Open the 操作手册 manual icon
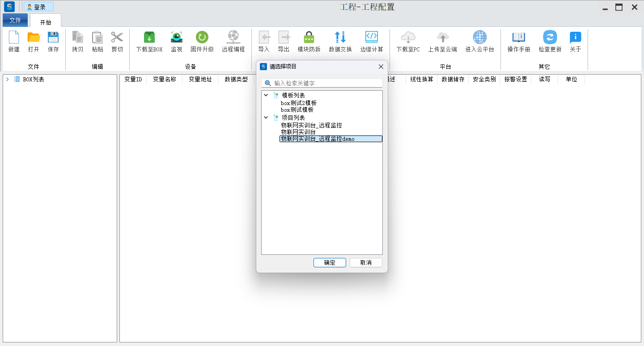Viewport: 644px width, 346px height. click(x=519, y=38)
